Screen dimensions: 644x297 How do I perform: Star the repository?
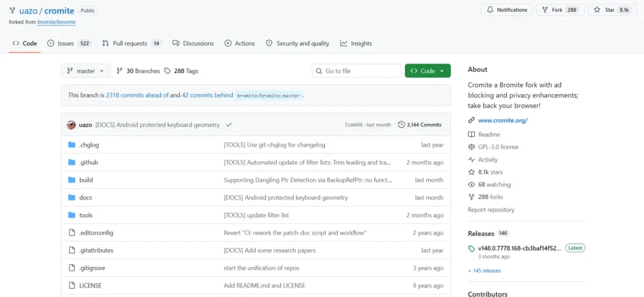tap(613, 10)
